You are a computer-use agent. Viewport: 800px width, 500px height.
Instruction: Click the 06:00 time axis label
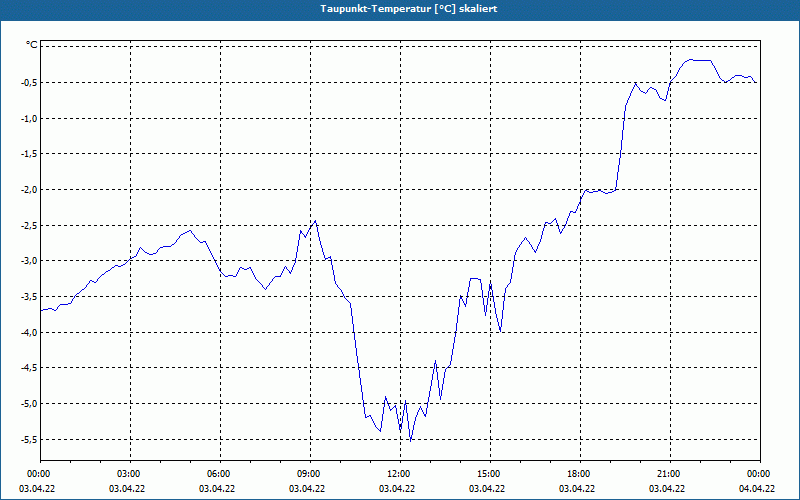220,474
